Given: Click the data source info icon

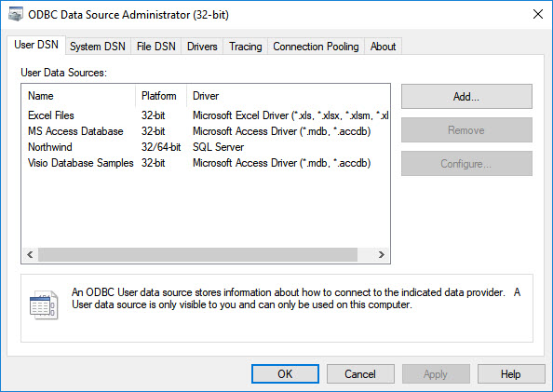Looking at the screenshot, I should point(44,305).
